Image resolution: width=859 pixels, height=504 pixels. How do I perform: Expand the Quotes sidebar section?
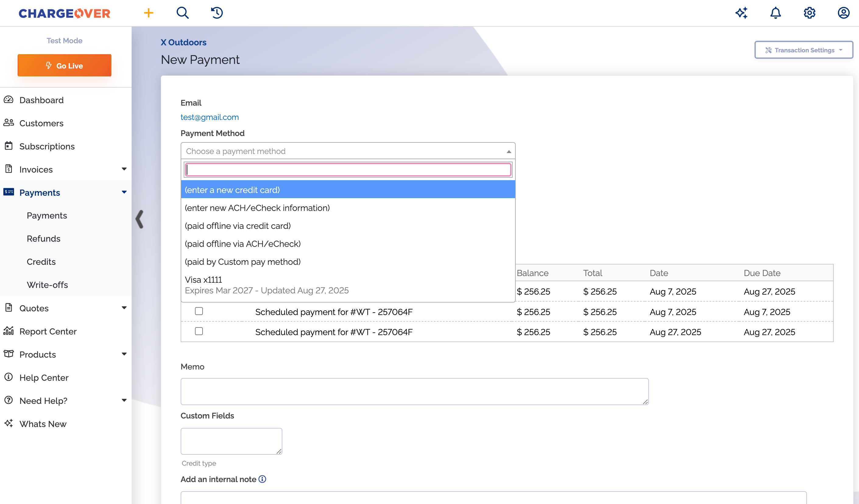tap(124, 308)
